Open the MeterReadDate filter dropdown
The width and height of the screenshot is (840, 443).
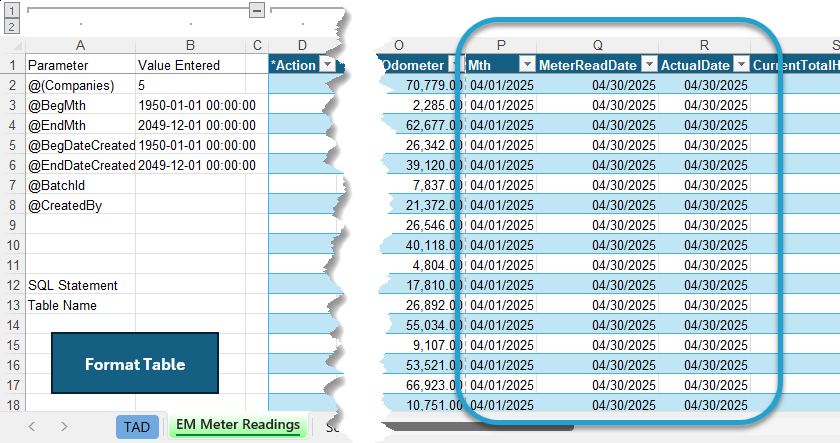click(649, 65)
